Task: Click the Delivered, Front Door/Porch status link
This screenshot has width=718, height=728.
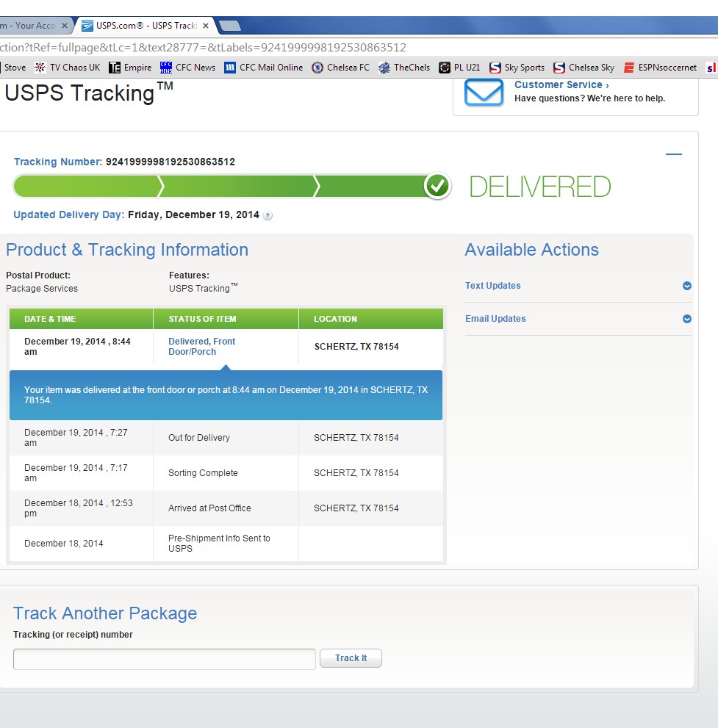Action: (x=201, y=346)
